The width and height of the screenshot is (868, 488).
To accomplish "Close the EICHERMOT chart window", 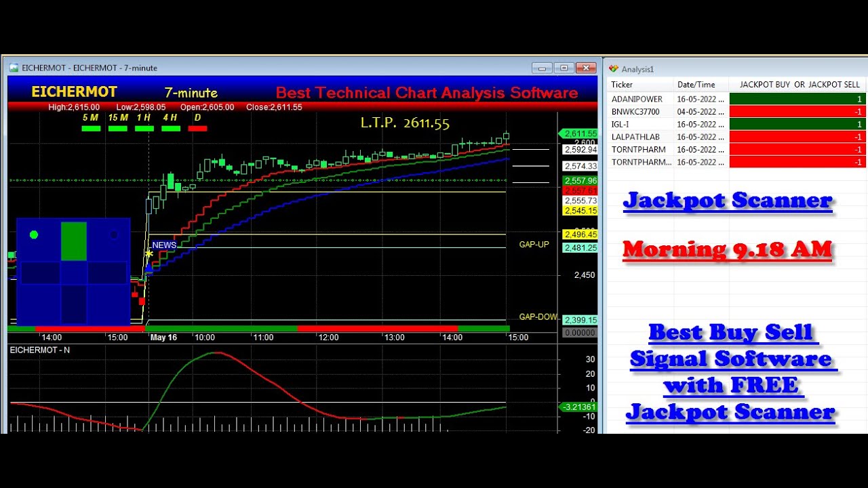I will coord(585,68).
